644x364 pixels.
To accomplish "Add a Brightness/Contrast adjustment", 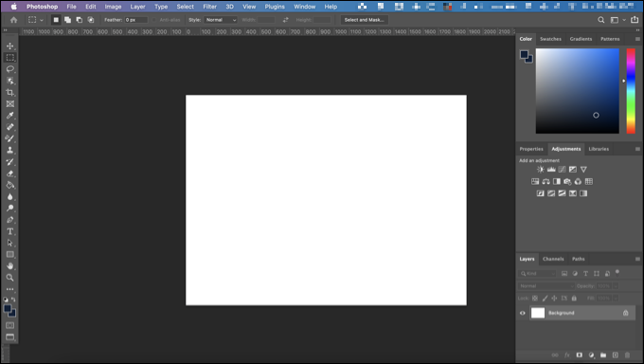I will point(540,170).
